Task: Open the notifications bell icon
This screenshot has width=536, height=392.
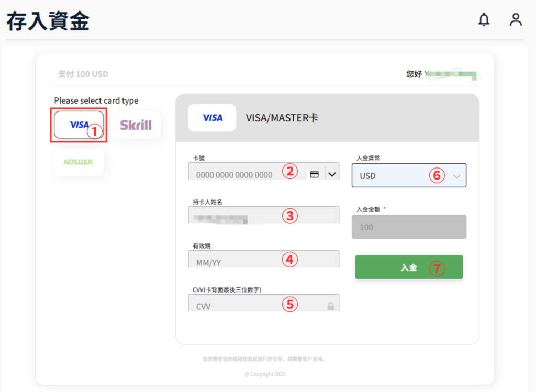Action: (484, 19)
